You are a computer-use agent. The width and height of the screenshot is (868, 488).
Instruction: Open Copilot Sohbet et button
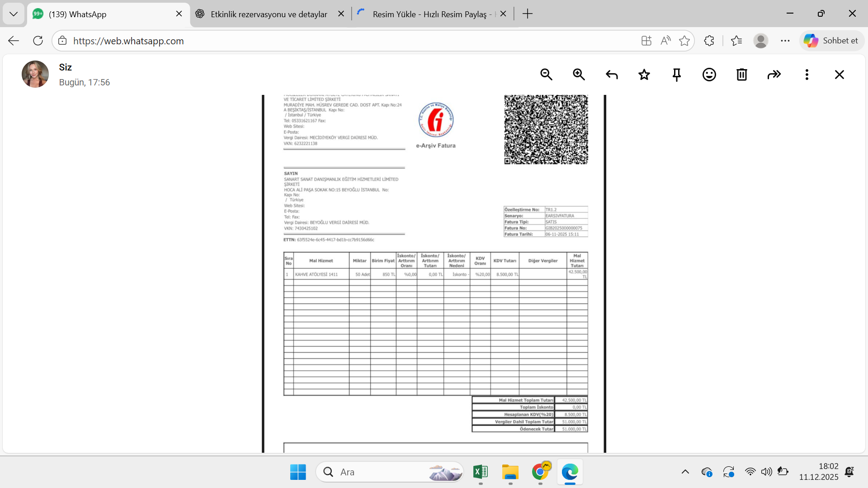coord(832,41)
